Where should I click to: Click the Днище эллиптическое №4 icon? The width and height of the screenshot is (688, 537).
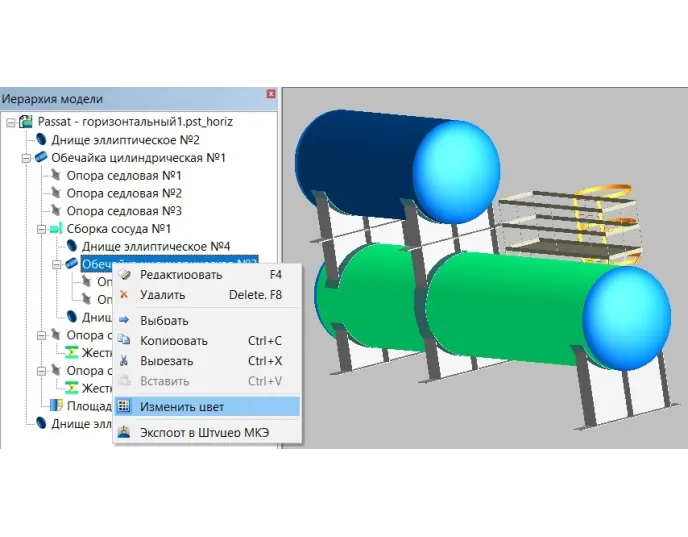[x=71, y=246]
